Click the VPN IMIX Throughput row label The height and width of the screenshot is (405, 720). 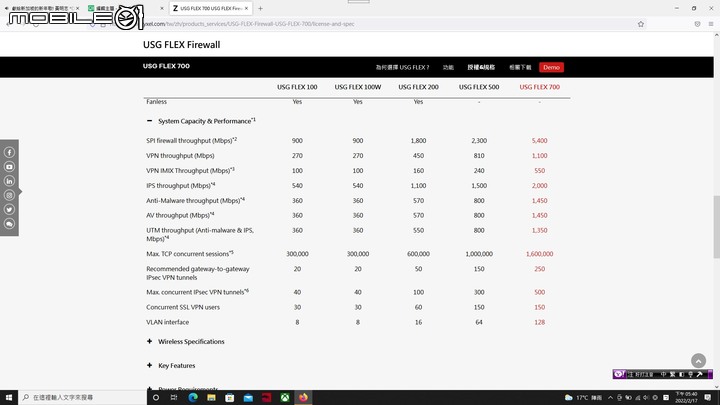pyautogui.click(x=190, y=170)
